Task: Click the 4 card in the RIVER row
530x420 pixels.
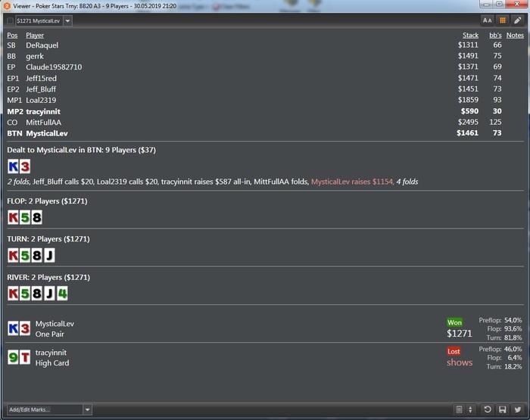Action: coord(62,294)
